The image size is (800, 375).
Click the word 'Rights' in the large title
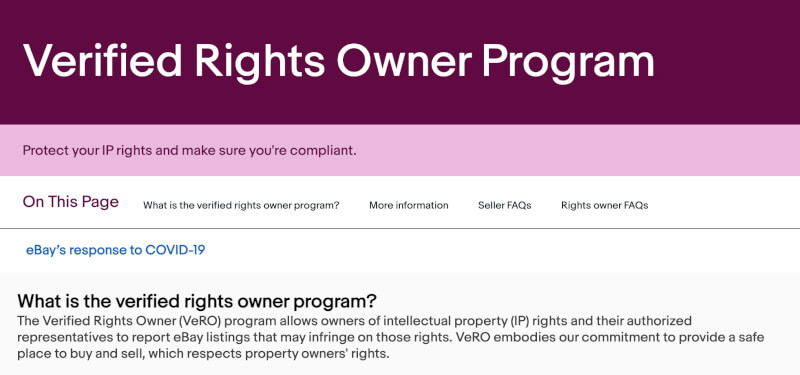(x=259, y=63)
